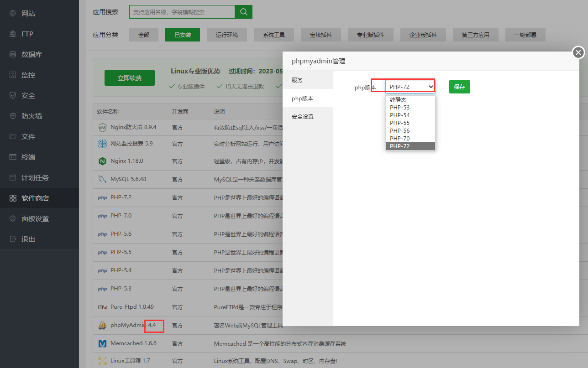The image size is (588, 368).
Task: Open the php版本 dropdown showing PHP-72
Action: pos(410,87)
